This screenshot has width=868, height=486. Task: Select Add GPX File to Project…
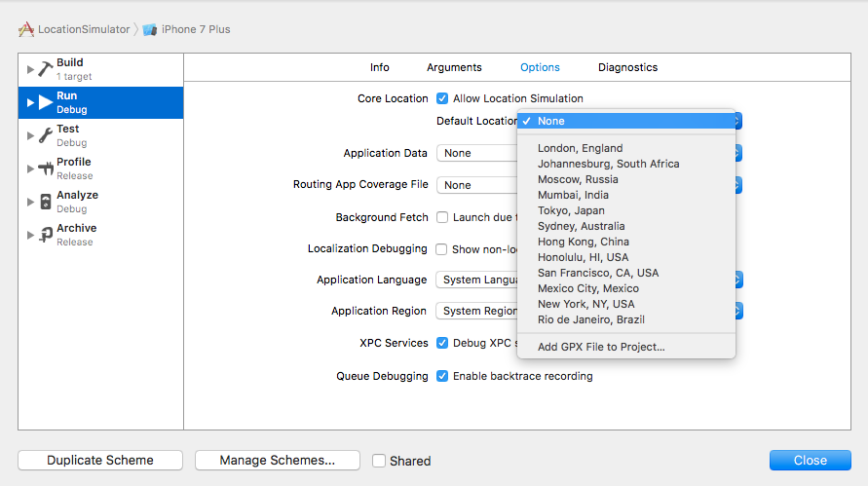[601, 347]
